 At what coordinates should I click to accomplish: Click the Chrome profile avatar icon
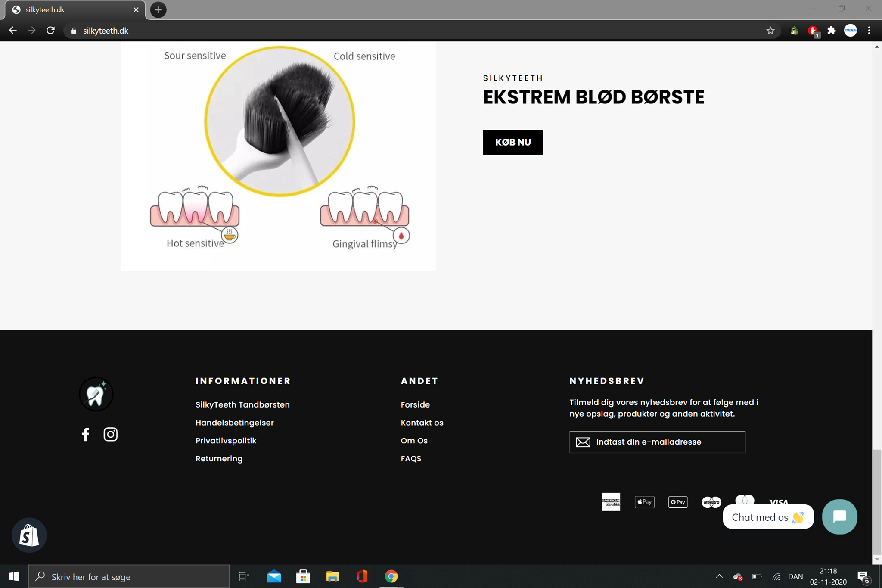850,31
